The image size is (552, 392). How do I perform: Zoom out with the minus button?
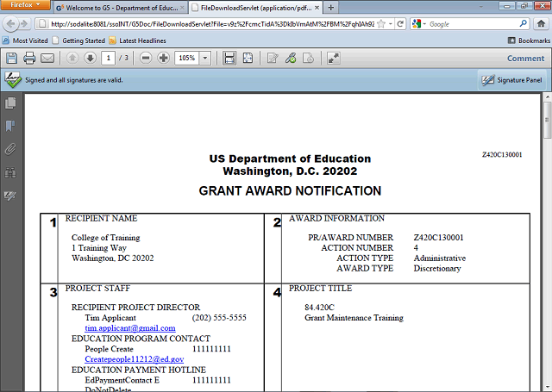(146, 58)
